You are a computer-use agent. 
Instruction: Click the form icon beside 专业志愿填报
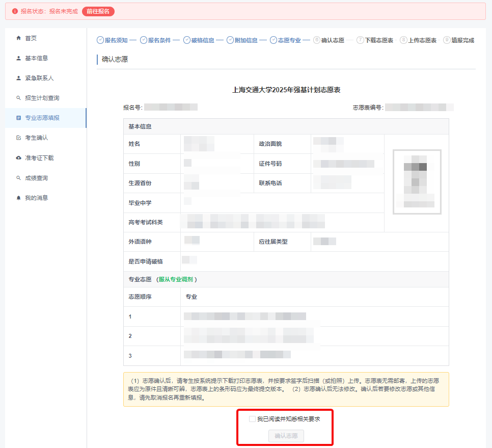(x=18, y=118)
